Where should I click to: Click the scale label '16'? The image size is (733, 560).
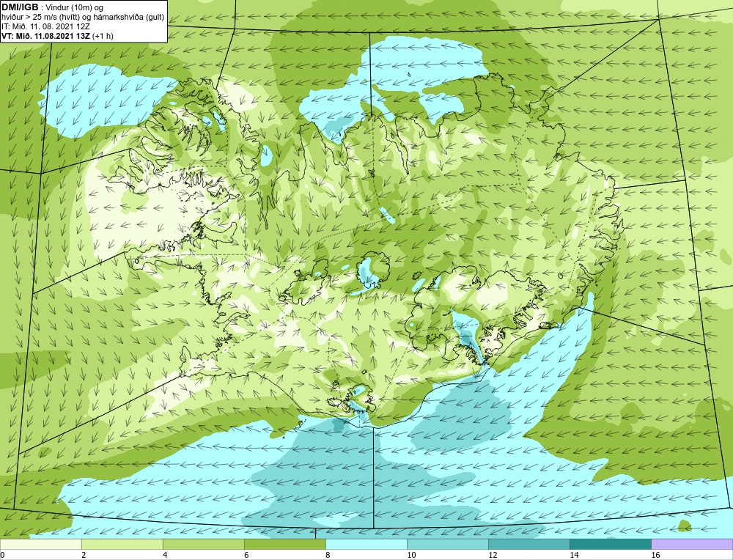(x=655, y=555)
